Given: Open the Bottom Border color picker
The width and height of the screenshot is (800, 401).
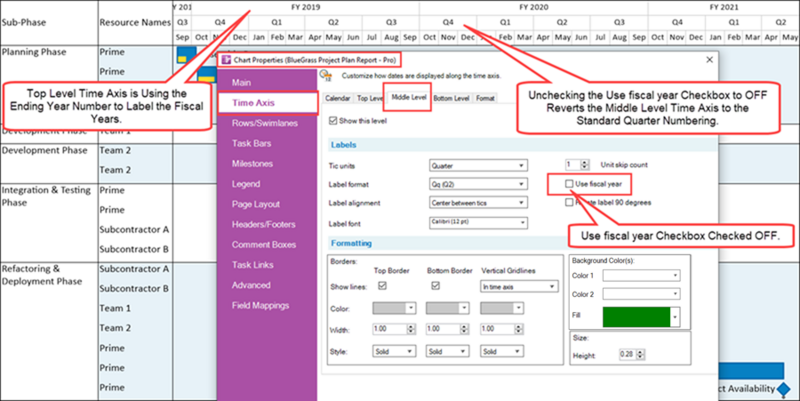Looking at the screenshot, I should [x=447, y=308].
